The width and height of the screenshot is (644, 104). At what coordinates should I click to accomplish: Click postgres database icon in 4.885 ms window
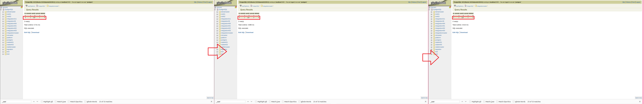click(220, 40)
